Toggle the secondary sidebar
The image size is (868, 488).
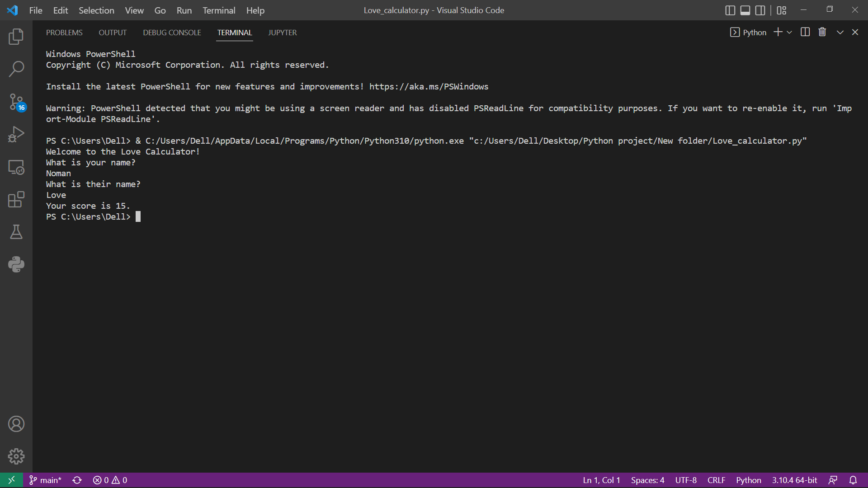pos(760,10)
